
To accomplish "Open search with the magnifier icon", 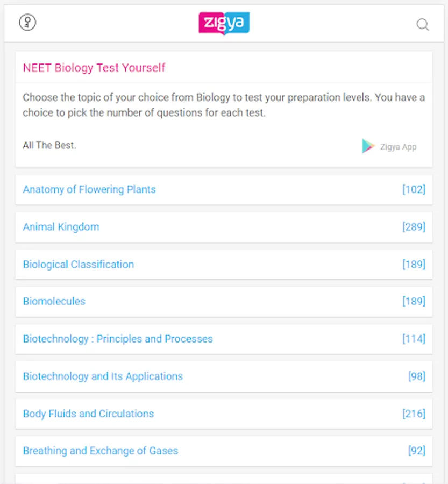I will [423, 25].
